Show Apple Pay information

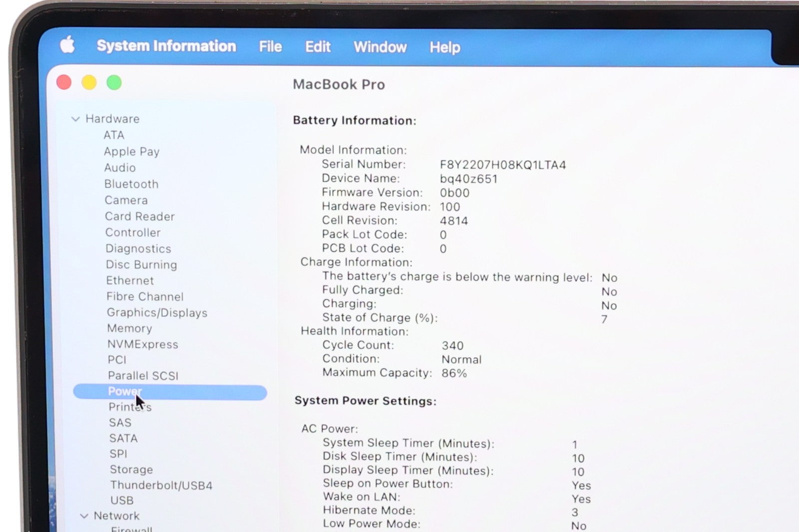coord(131,152)
